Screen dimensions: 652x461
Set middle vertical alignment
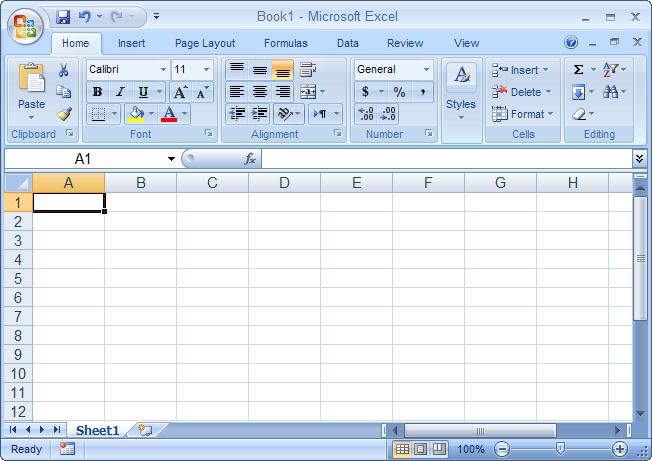(260, 69)
